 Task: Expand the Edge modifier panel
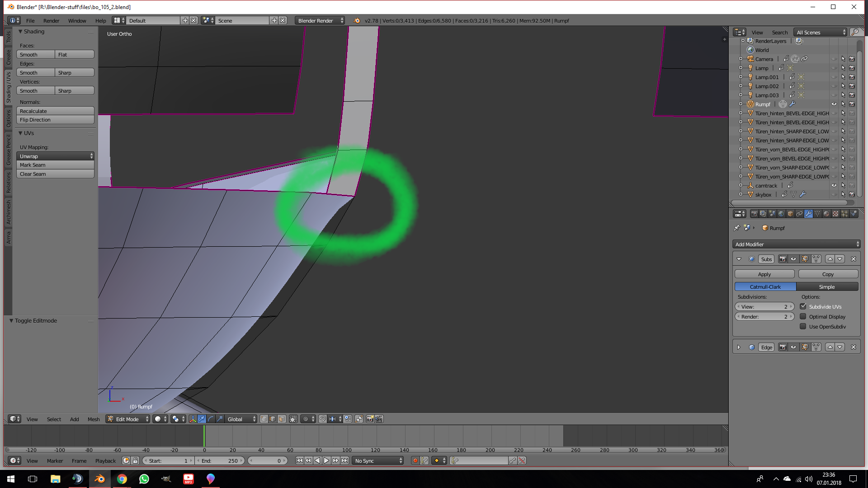click(x=739, y=347)
